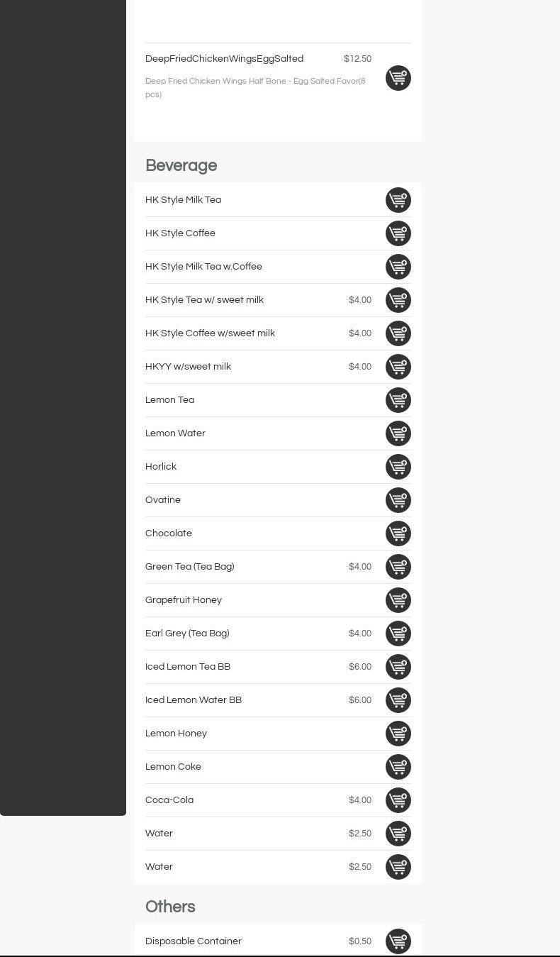Click the Iced Lemon Water BB name
The width and height of the screenshot is (560, 957).
[193, 700]
